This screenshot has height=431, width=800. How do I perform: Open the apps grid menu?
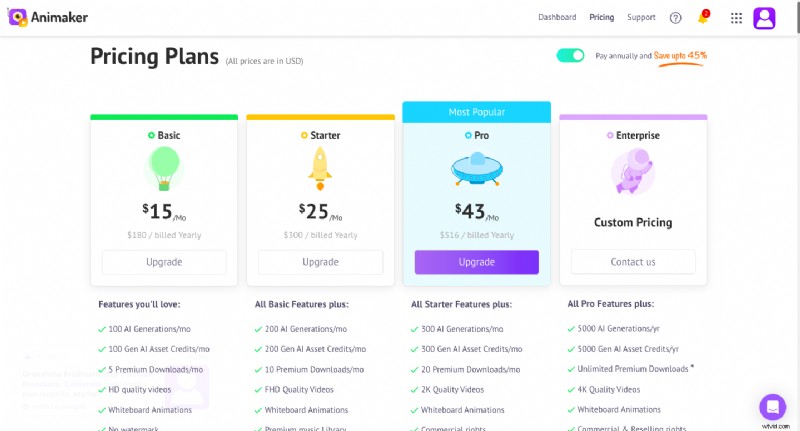pyautogui.click(x=736, y=18)
